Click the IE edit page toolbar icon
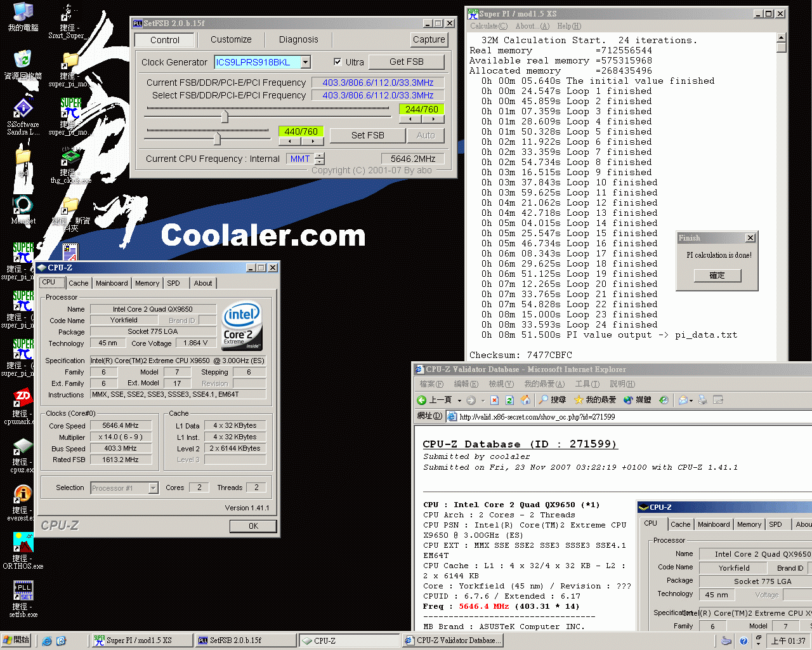The image size is (812, 650). [718, 400]
